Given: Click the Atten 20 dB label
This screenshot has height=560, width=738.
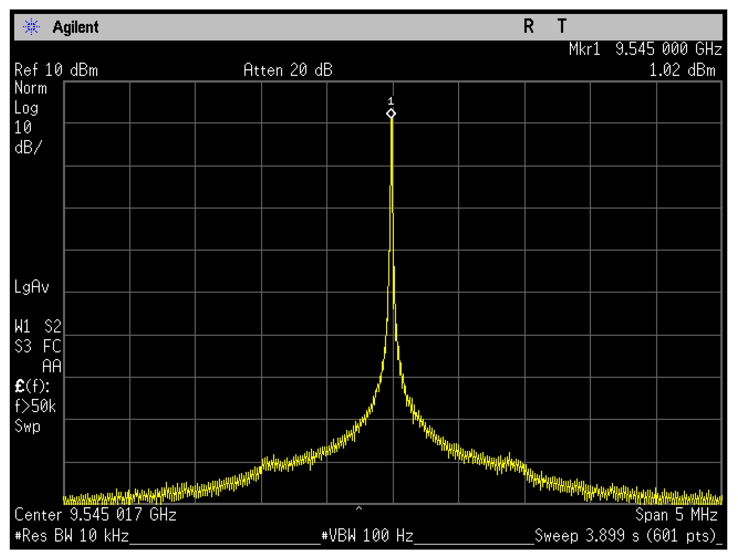Looking at the screenshot, I should pyautogui.click(x=288, y=70).
